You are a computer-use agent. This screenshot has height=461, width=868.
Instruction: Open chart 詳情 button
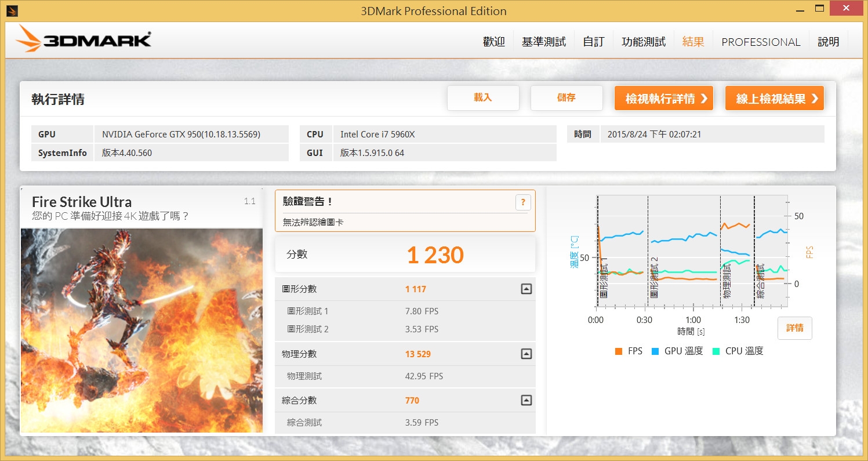coord(795,328)
